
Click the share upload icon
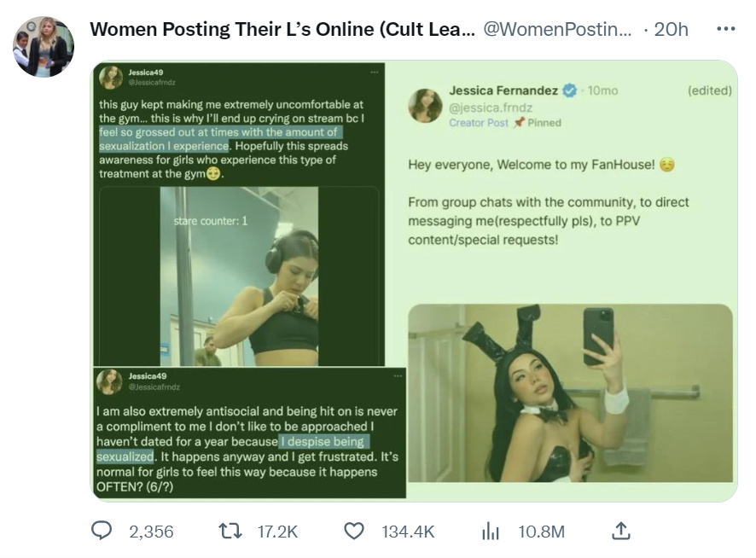pyautogui.click(x=621, y=531)
